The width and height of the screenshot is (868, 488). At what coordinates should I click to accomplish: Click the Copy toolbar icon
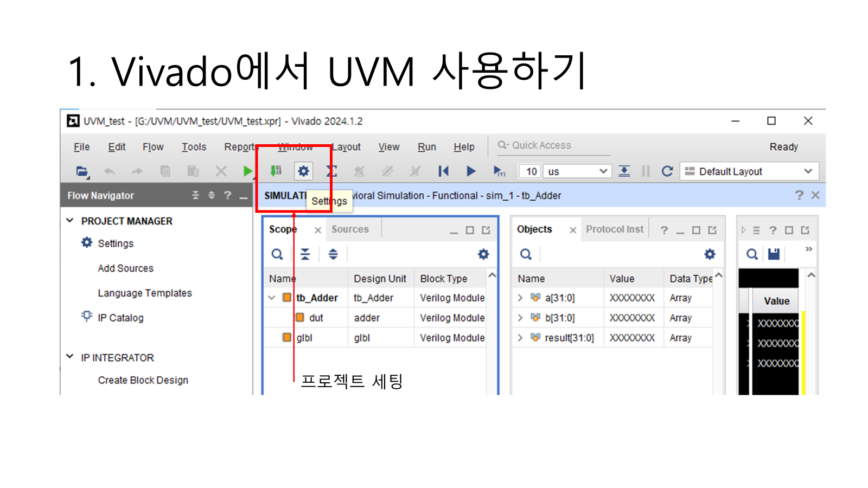pyautogui.click(x=165, y=171)
